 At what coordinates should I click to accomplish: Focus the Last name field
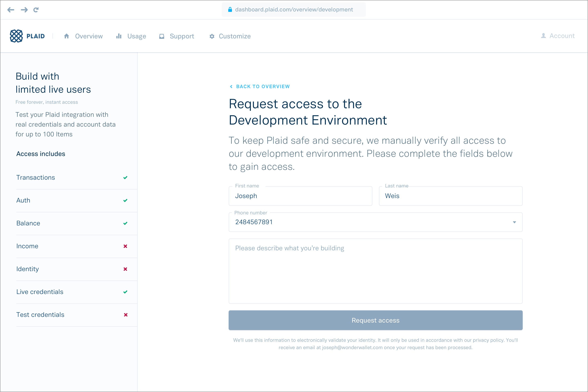click(x=451, y=196)
